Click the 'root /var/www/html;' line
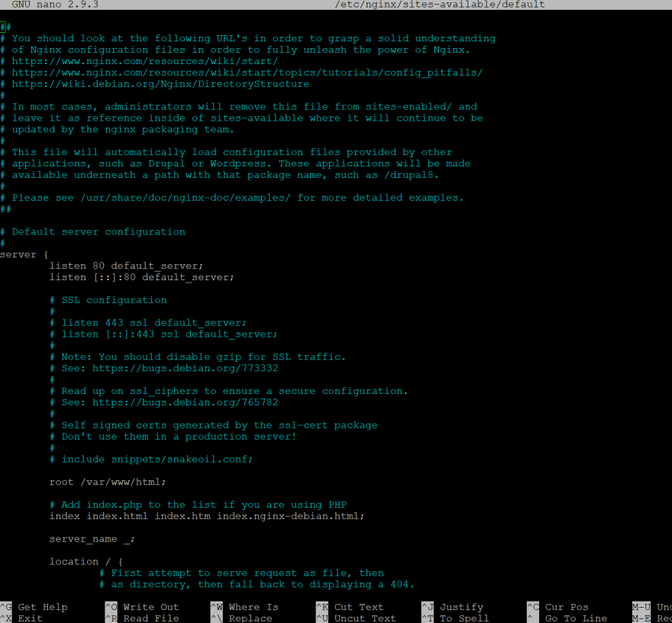The height and width of the screenshot is (623, 672). click(x=108, y=482)
